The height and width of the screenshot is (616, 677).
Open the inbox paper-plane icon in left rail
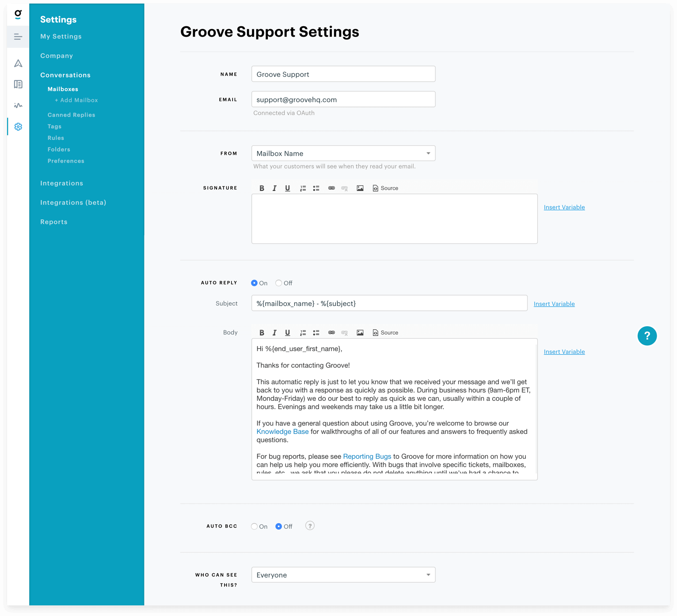coord(18,63)
